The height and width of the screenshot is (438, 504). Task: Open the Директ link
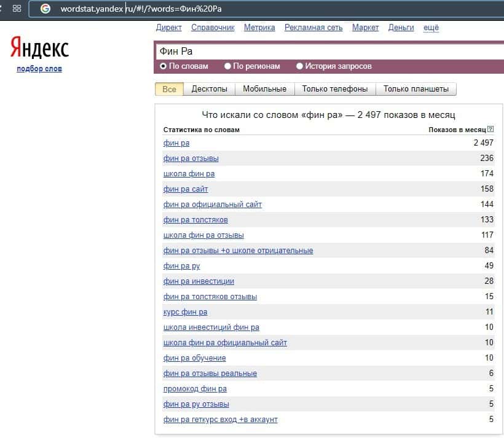point(169,28)
